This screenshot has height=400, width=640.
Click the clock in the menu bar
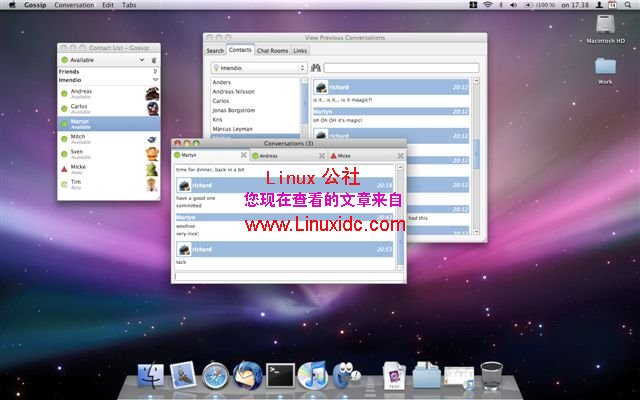point(575,5)
